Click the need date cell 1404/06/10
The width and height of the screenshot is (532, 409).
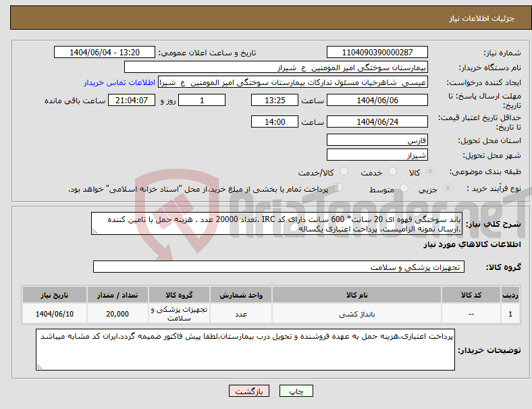(x=55, y=315)
